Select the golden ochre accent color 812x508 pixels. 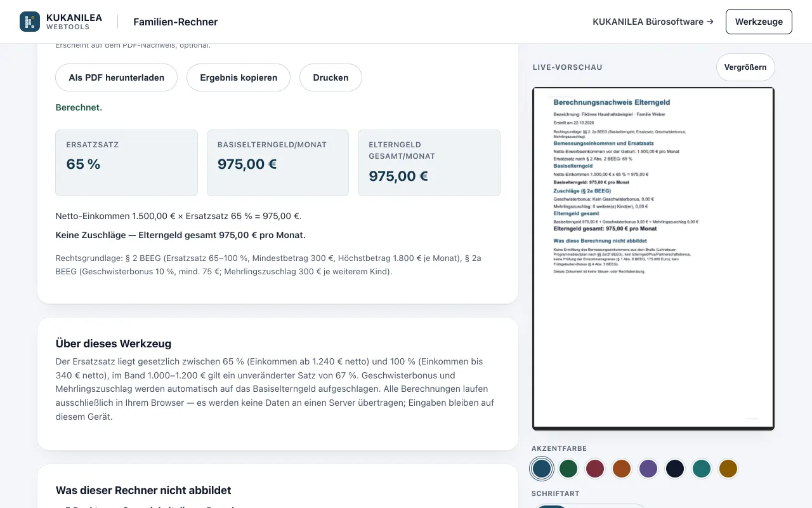pos(728,469)
